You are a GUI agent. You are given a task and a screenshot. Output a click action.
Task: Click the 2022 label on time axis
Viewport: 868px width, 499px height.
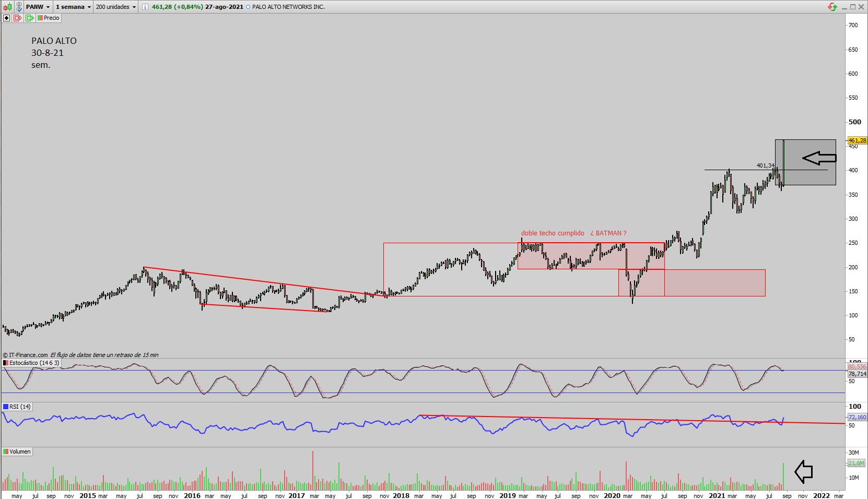coord(821,495)
